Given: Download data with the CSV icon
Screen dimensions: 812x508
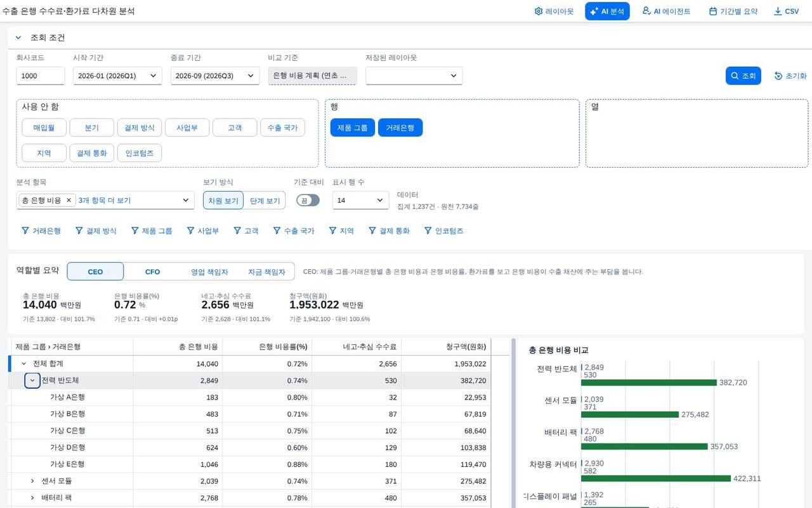Looking at the screenshot, I should [778, 11].
